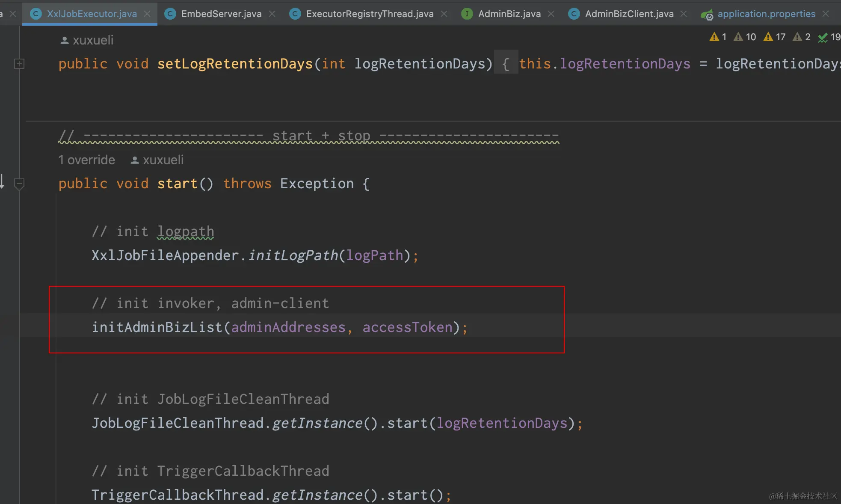Close the AdminBizClient.java tab
Screen dimensions: 841x504
(x=684, y=14)
